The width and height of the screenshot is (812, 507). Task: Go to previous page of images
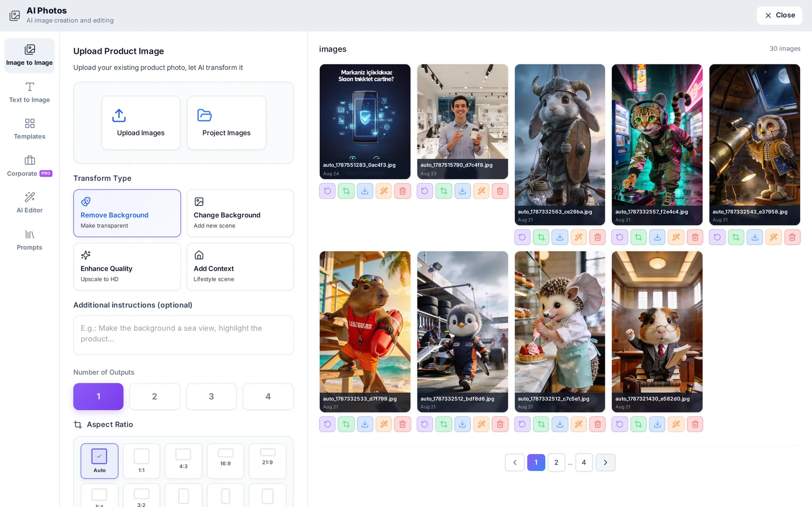[x=515, y=463]
